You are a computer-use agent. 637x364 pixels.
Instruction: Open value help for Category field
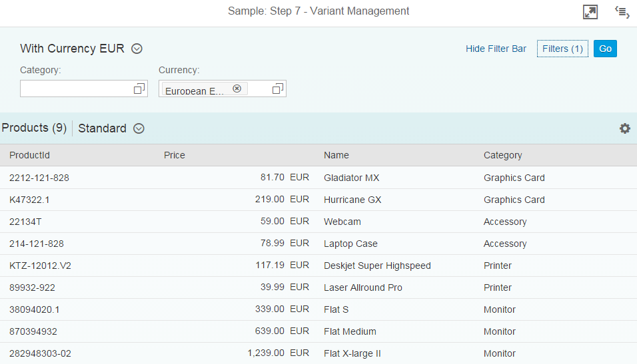pos(139,89)
